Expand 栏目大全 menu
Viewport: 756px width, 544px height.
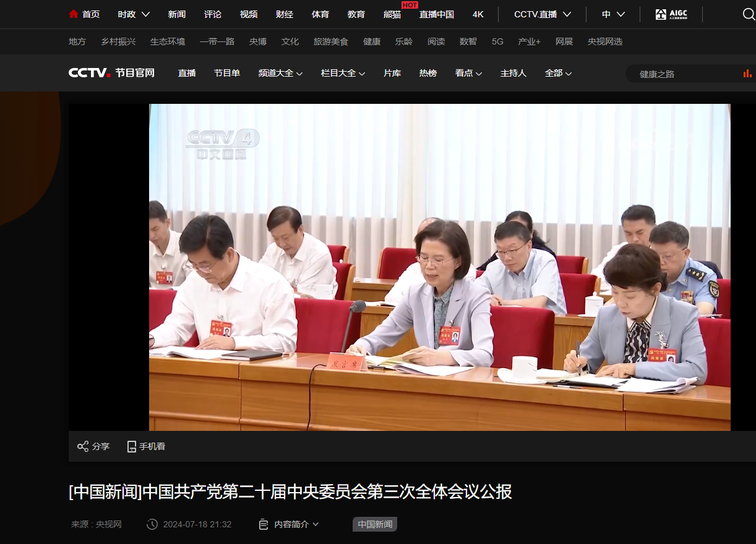point(343,73)
